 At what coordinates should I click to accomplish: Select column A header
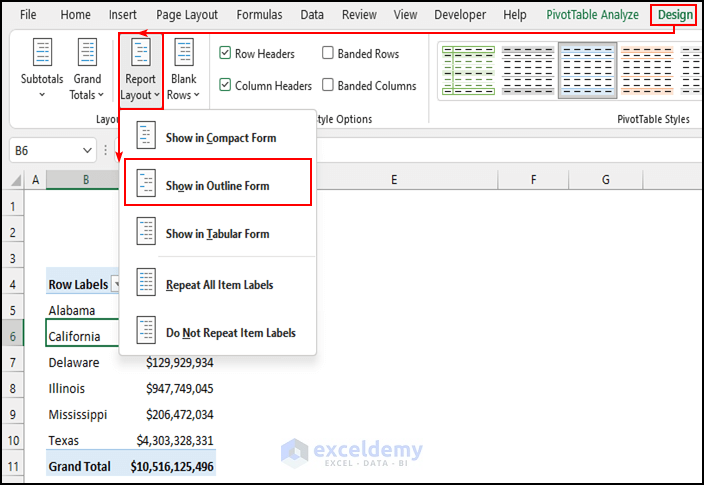(35, 180)
